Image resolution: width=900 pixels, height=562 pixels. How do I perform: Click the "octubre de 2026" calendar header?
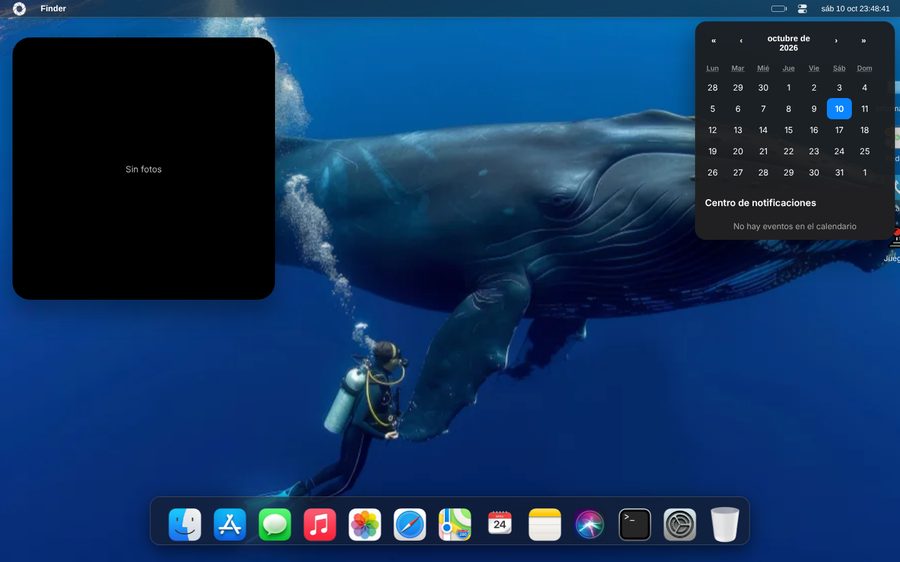click(x=789, y=43)
